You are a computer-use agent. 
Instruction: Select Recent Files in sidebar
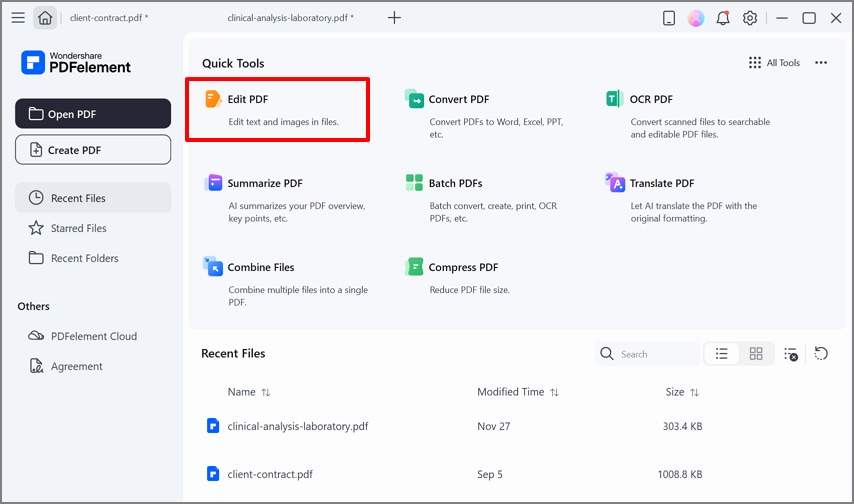pyautogui.click(x=93, y=198)
